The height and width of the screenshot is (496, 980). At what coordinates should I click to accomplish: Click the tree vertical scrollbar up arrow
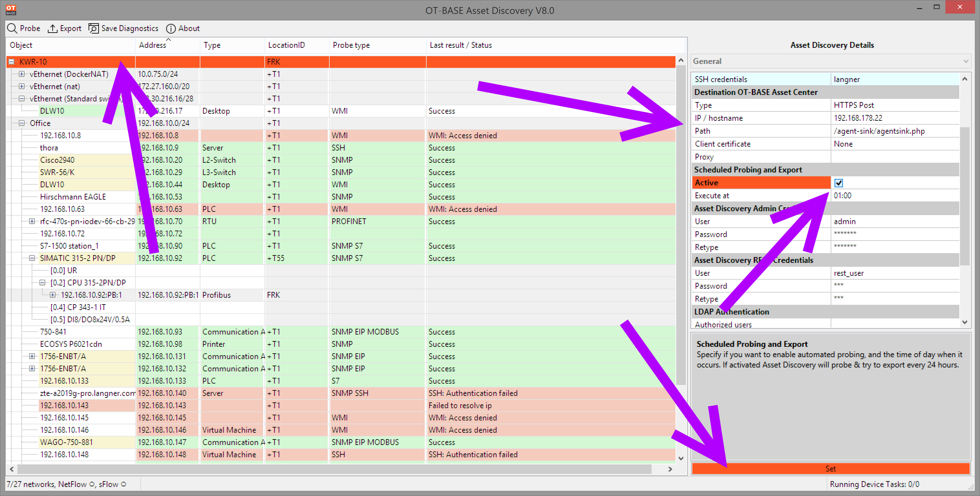pos(681,60)
